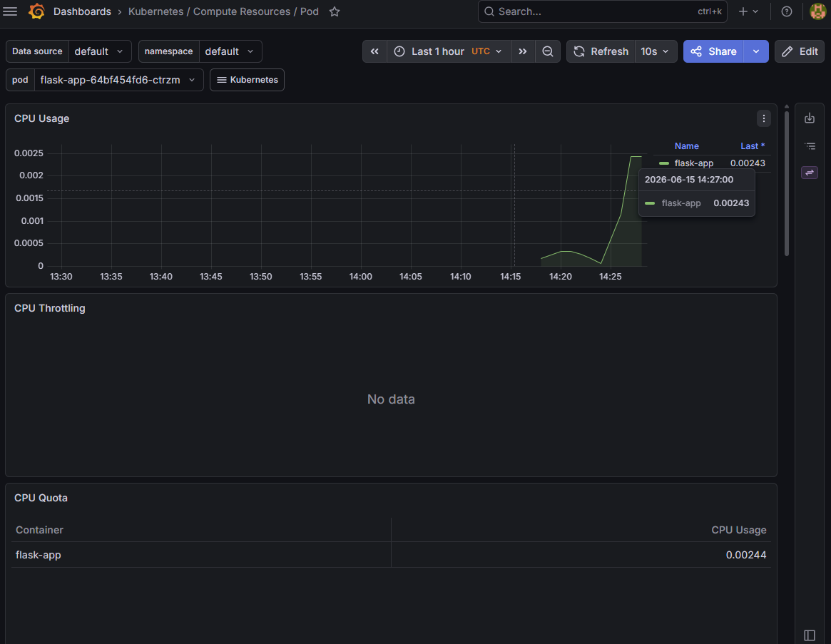Open the Kubernetes dashboard links menu
Screen dimensions: 831x644
pyautogui.click(x=247, y=80)
